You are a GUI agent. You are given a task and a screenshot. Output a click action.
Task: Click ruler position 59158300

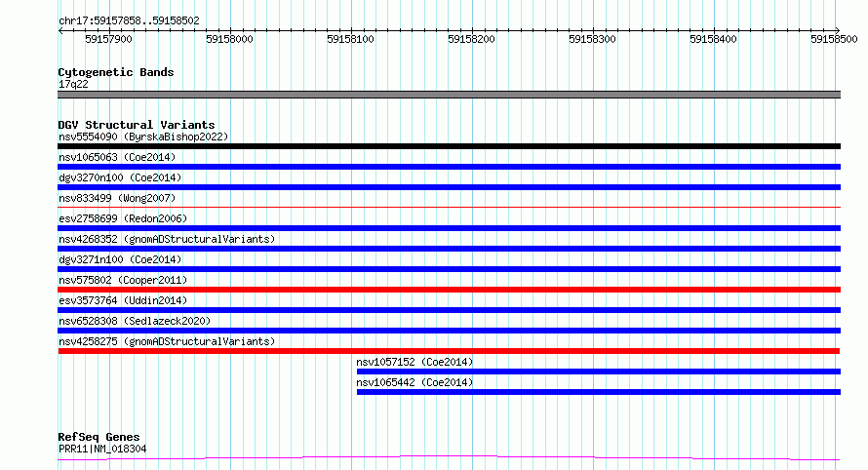[x=592, y=39]
